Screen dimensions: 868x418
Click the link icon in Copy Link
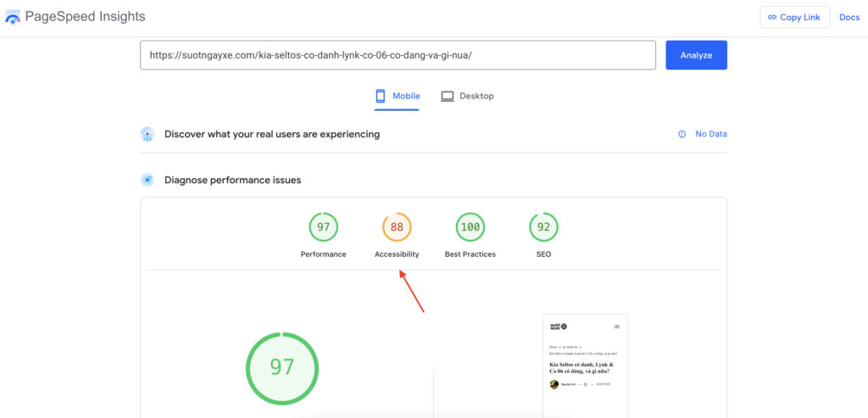pyautogui.click(x=772, y=17)
